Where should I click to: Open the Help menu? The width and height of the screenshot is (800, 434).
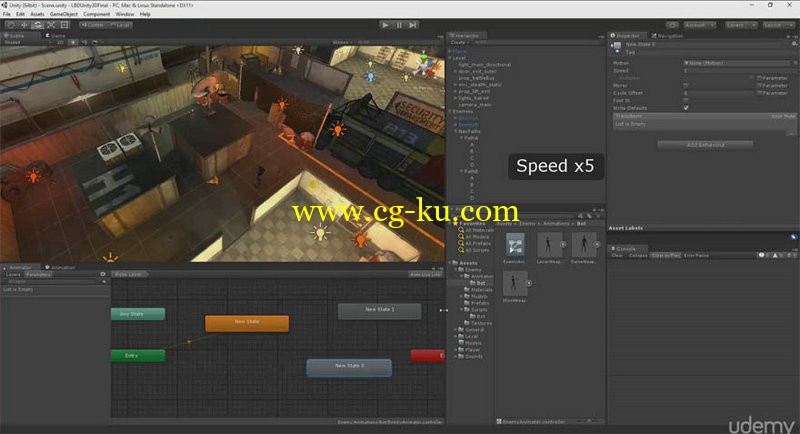[145, 14]
